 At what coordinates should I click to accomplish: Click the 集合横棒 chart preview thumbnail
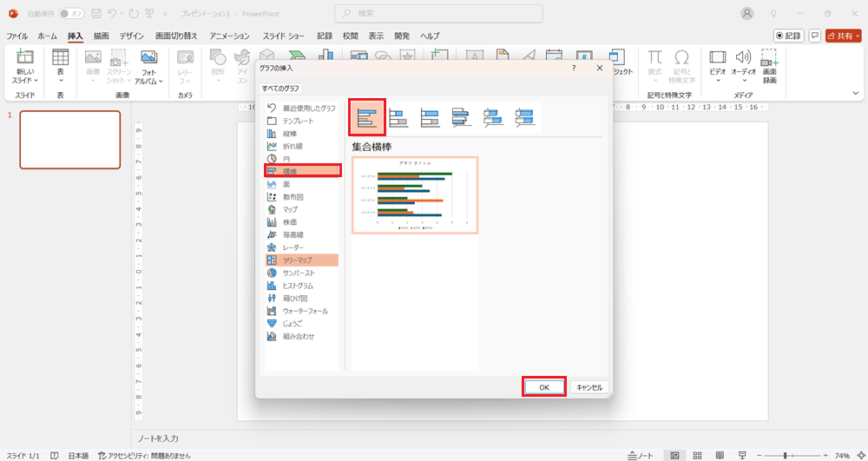[415, 196]
